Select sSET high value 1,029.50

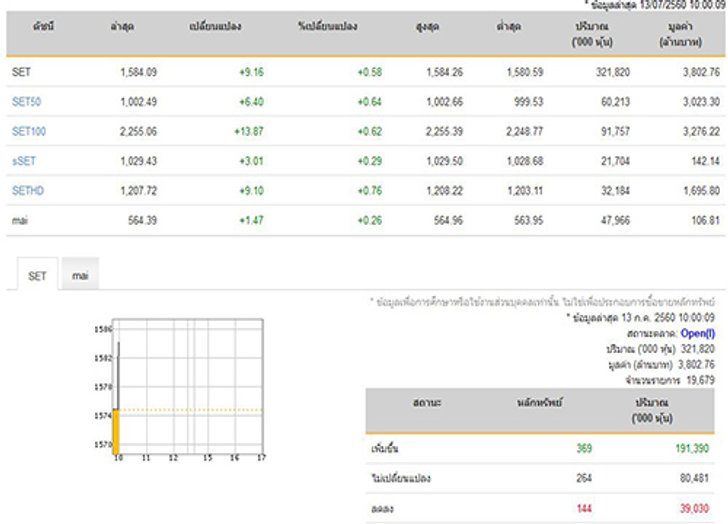click(x=444, y=161)
